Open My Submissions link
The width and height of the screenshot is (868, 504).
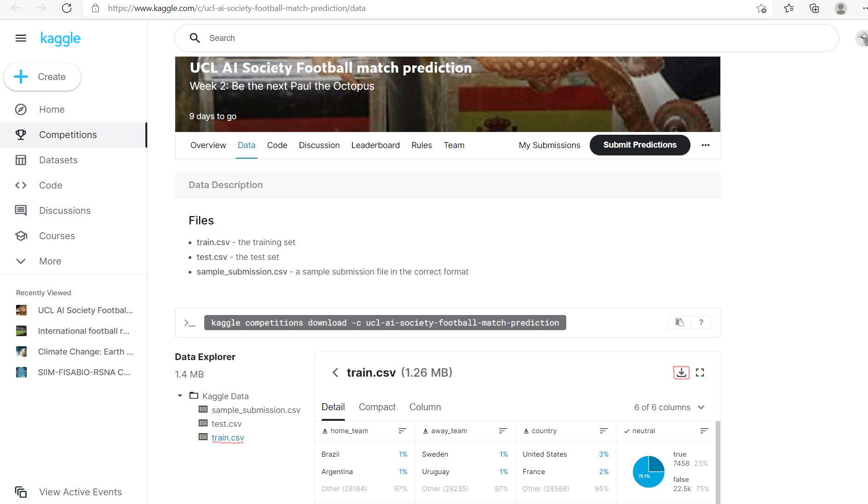point(550,145)
